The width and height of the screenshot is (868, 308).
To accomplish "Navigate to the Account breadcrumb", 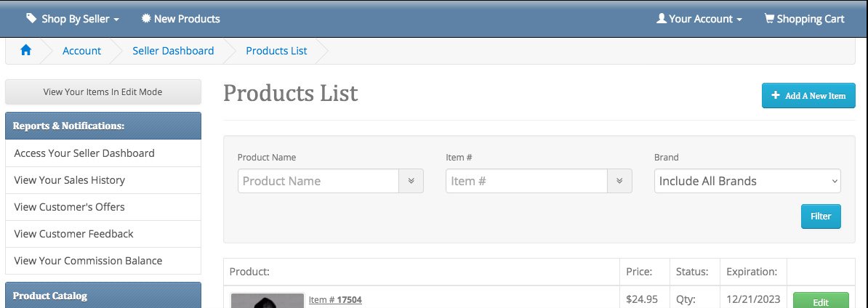I will 81,51.
